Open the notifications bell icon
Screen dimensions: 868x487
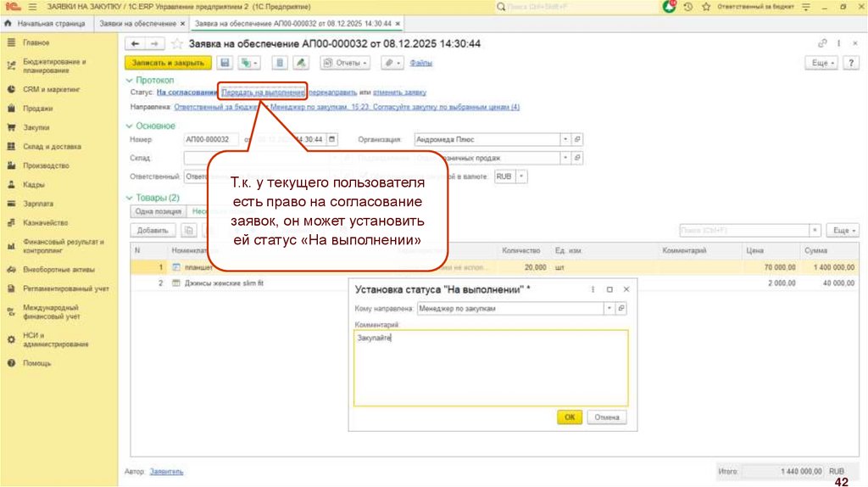click(669, 7)
